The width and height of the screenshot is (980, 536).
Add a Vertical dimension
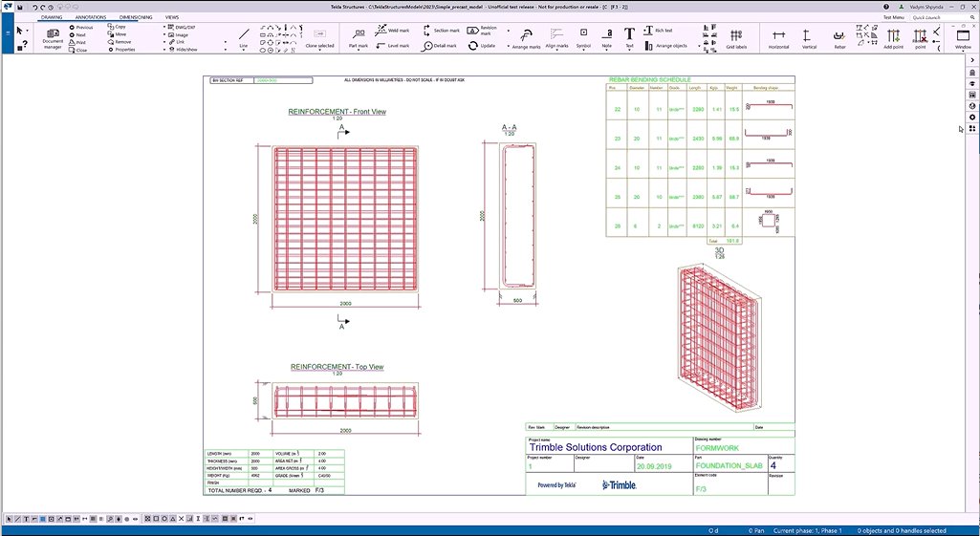(809, 38)
